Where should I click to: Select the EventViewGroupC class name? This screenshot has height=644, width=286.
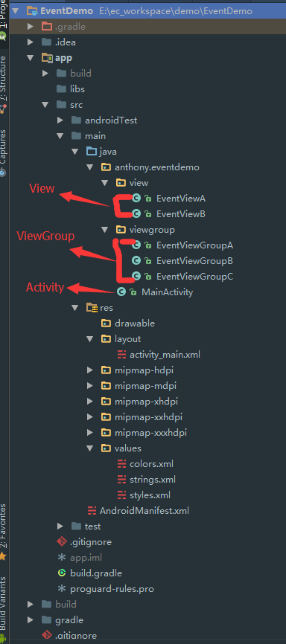click(194, 277)
